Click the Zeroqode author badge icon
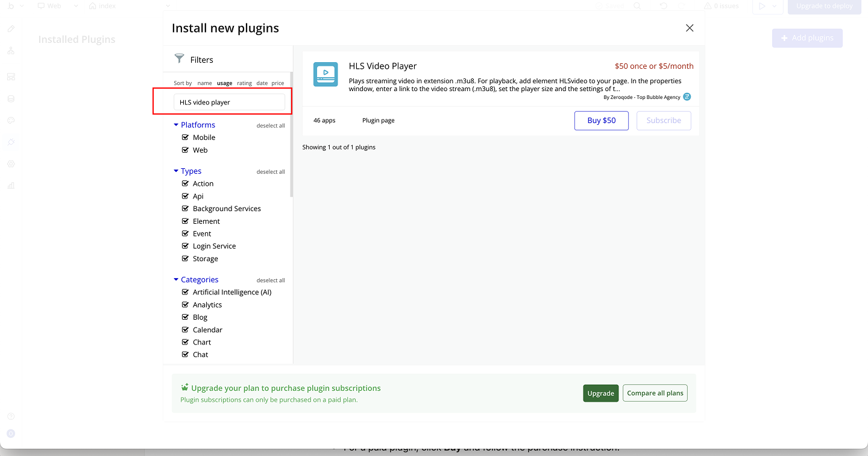868x456 pixels. [x=687, y=97]
